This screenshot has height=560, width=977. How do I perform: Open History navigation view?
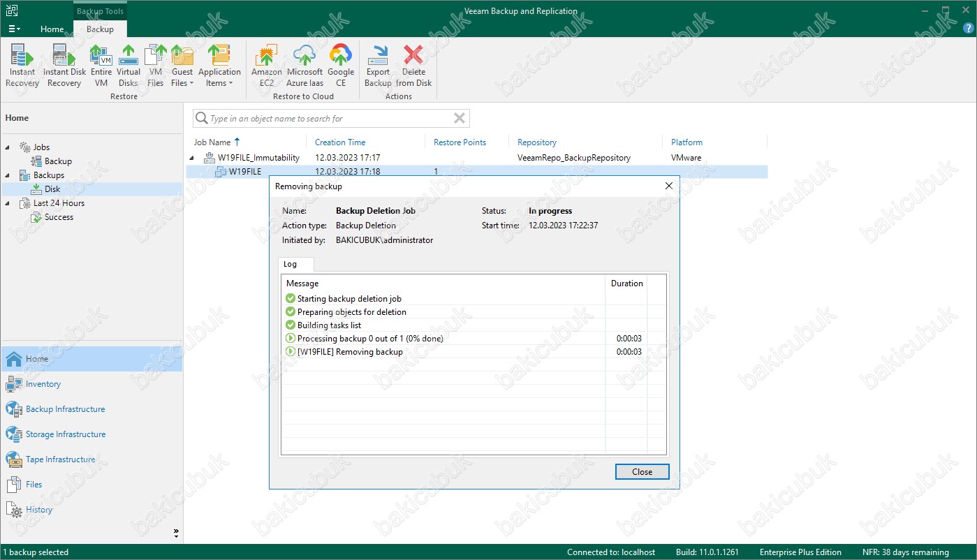pyautogui.click(x=91, y=510)
